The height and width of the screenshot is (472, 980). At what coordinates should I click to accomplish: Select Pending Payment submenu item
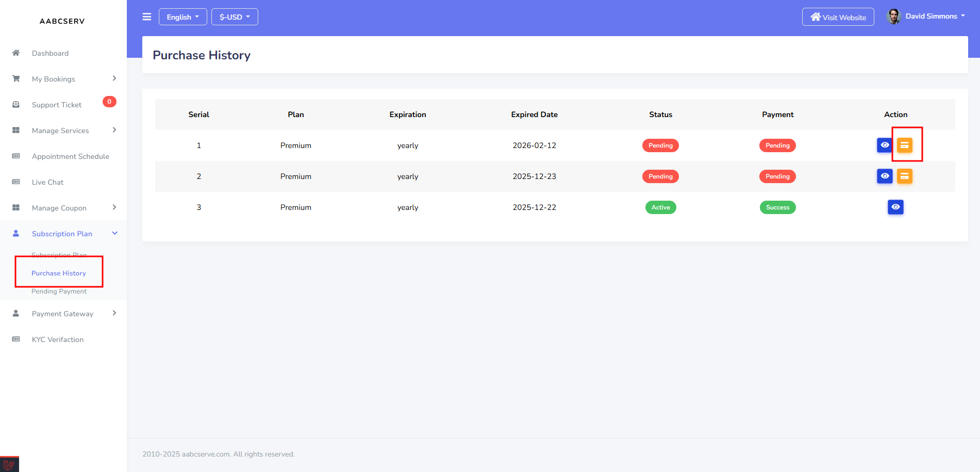click(59, 291)
